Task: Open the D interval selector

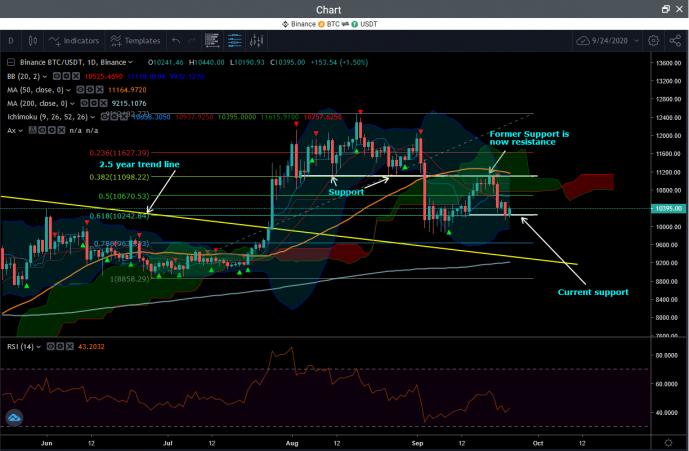Action: click(x=11, y=41)
